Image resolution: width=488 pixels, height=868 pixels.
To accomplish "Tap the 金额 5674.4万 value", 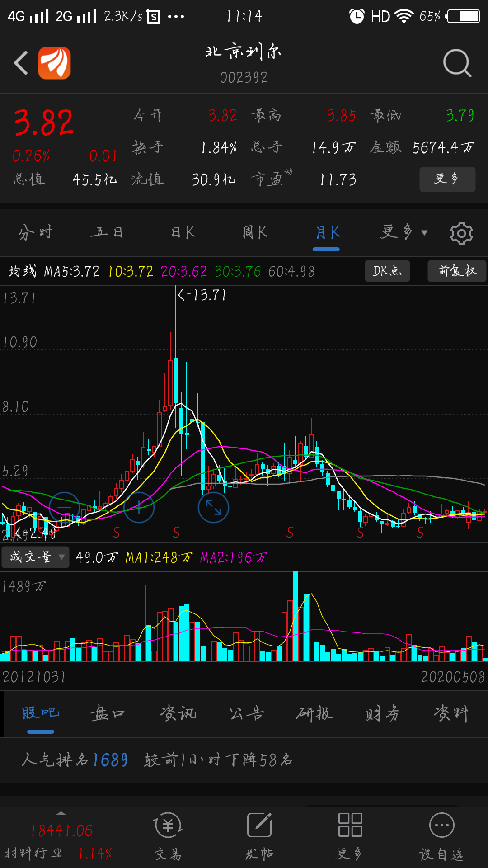I will pyautogui.click(x=443, y=147).
